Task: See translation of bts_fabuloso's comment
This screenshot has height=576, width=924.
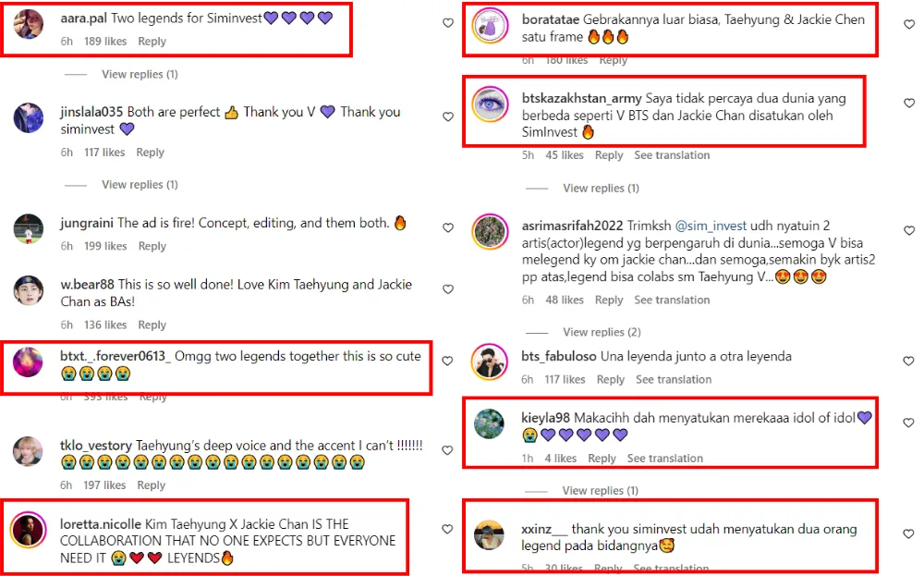Action: coord(674,380)
